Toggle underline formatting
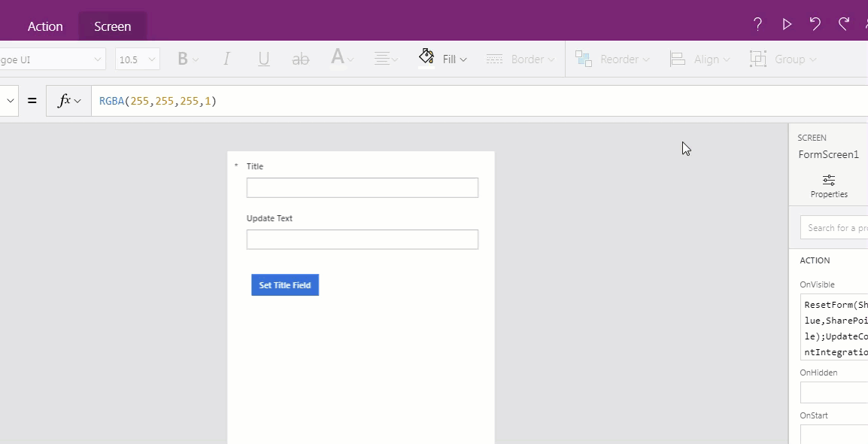Screen dimensions: 868x444 pos(263,58)
